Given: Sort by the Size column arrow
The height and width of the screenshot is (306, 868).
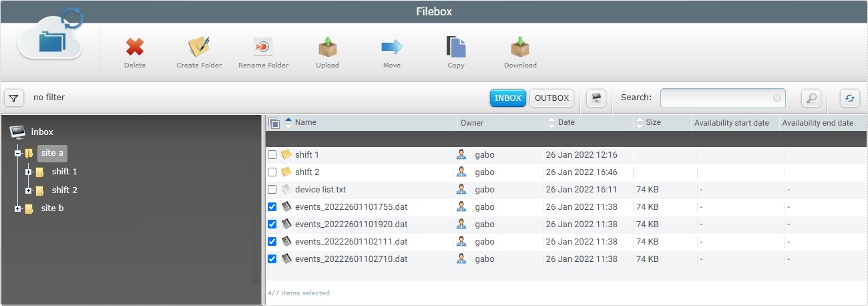Looking at the screenshot, I should tap(640, 122).
